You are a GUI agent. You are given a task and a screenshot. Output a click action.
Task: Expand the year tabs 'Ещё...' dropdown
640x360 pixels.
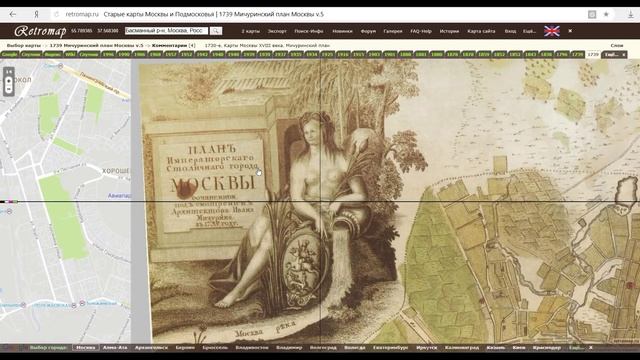(611, 54)
